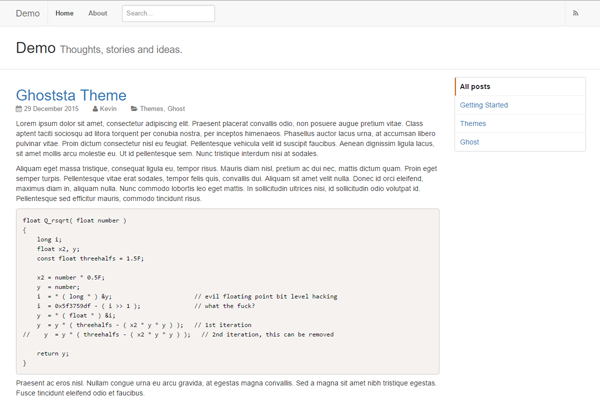The image size is (600, 400).
Task: Click paragraph starting 'Lorem ipsum dolor sit amet'
Action: pyautogui.click(x=226, y=139)
